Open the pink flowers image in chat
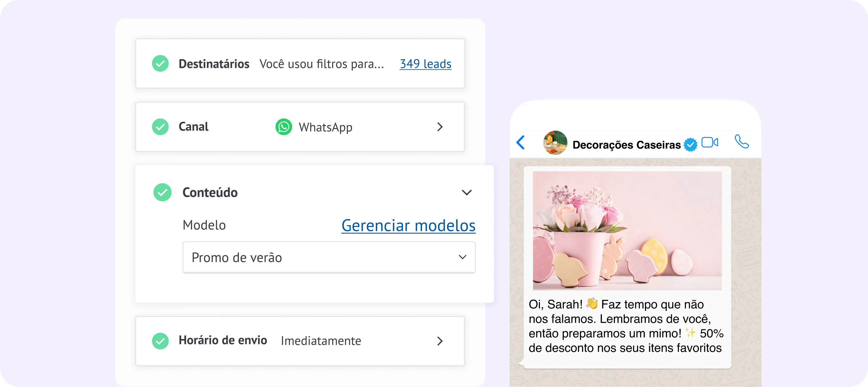Viewport: 868px width, 387px height. click(627, 231)
